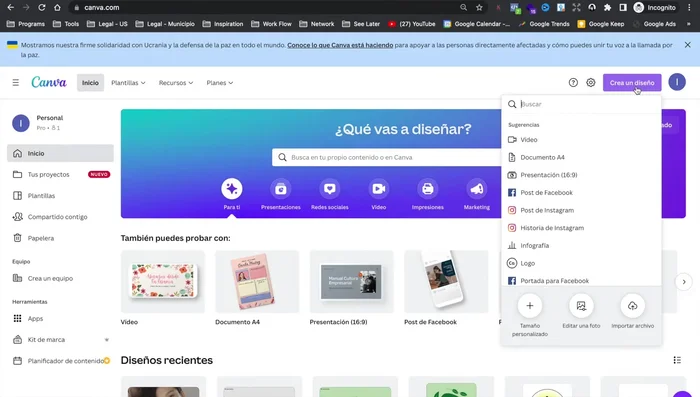
Task: Expand the Kit de marca arrow
Action: [107, 340]
